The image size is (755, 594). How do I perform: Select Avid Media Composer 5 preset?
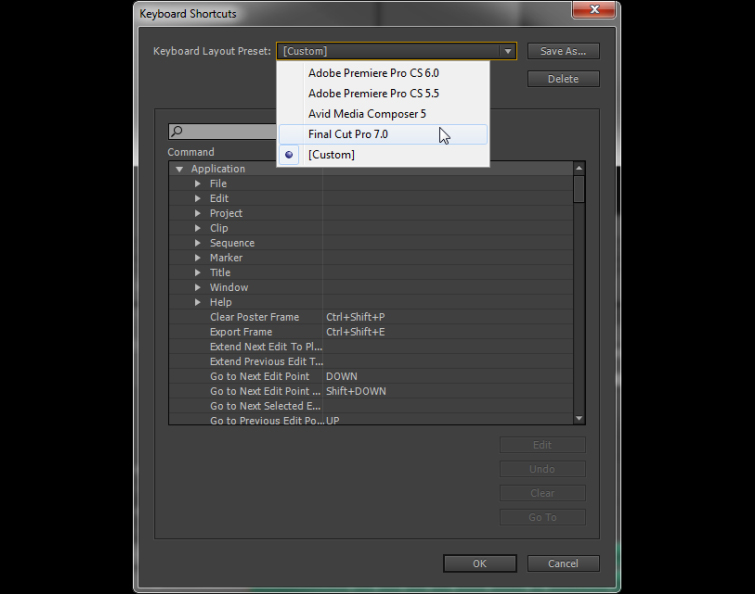click(x=383, y=114)
